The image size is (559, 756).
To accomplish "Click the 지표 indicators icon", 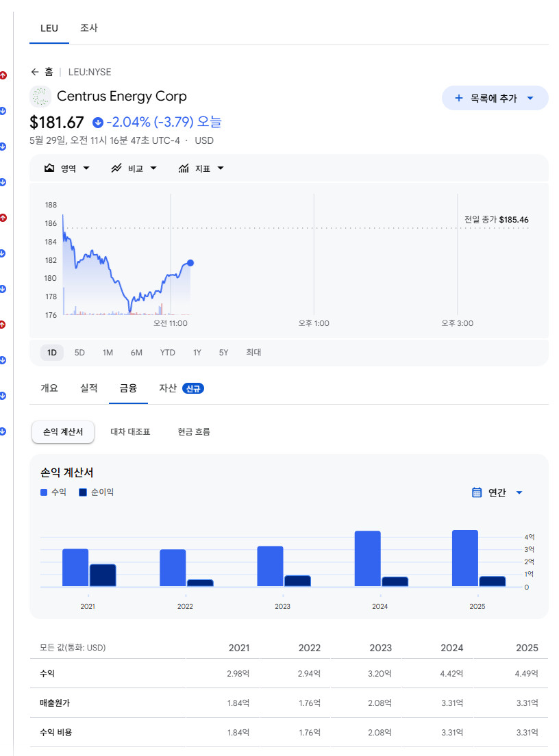I will (184, 168).
